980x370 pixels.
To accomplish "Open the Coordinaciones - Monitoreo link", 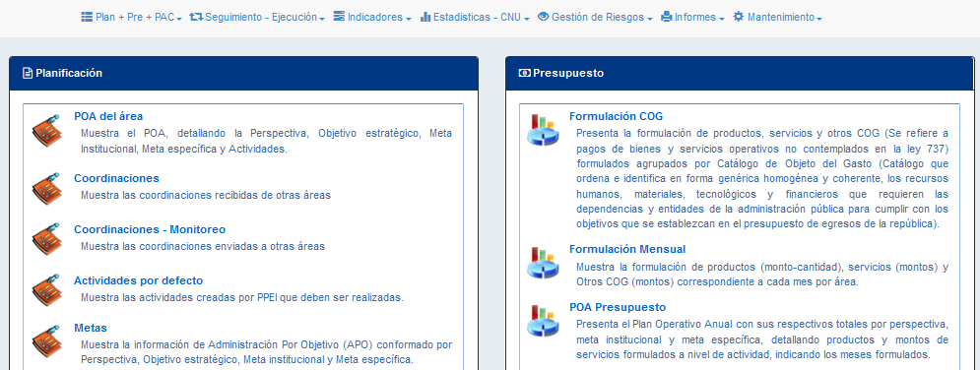I will (x=150, y=229).
